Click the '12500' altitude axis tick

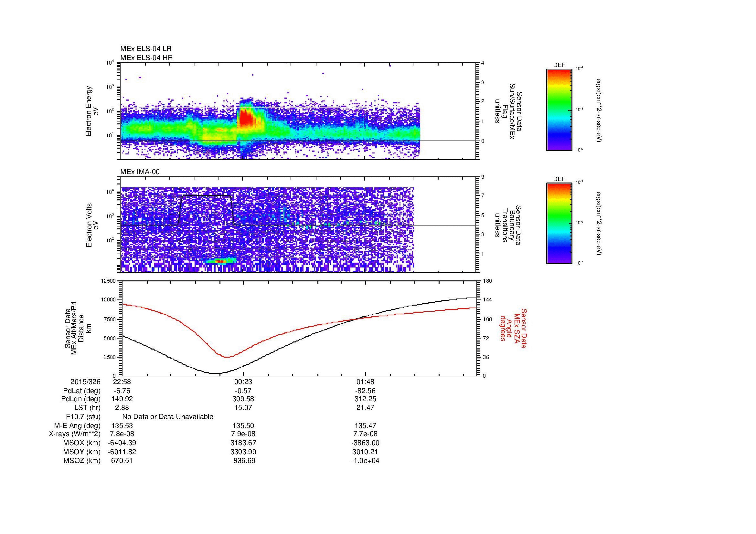[108, 281]
